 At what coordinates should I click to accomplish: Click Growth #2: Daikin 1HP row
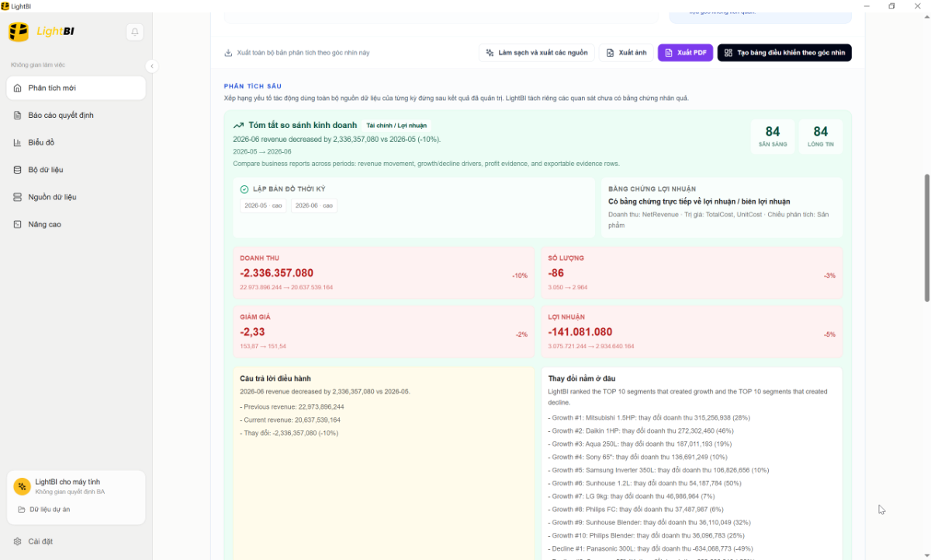tap(641, 430)
